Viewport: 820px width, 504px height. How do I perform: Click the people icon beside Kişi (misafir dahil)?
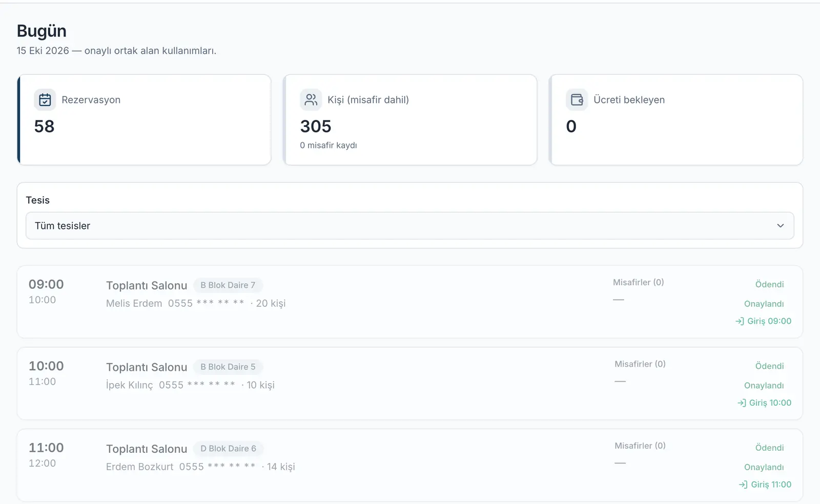pos(311,100)
